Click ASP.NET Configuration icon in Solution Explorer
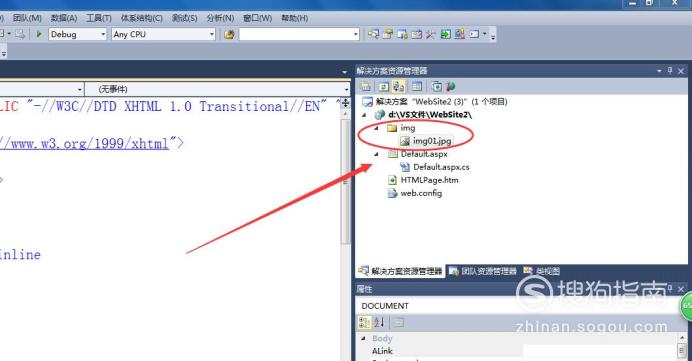This screenshot has height=361, width=692. point(450,86)
